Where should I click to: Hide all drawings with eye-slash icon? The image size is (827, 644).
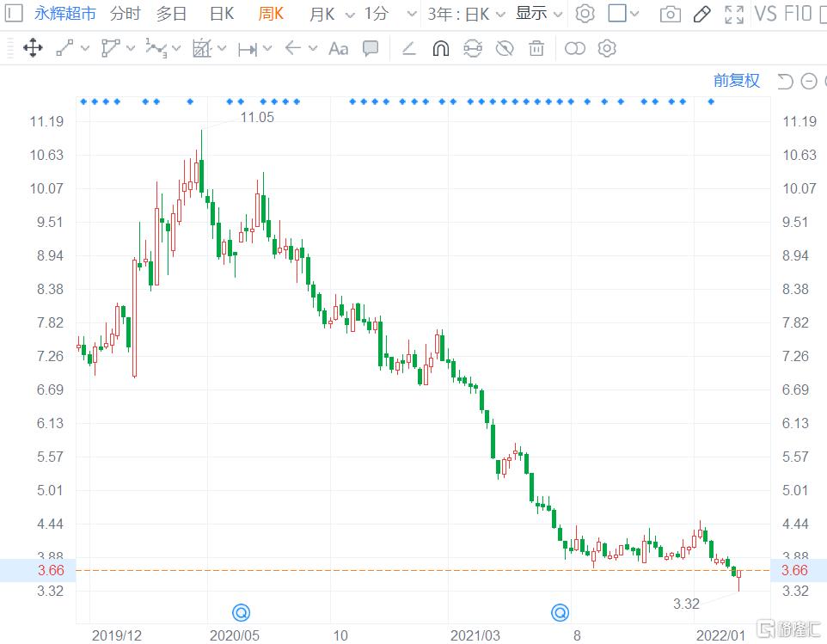(x=505, y=48)
